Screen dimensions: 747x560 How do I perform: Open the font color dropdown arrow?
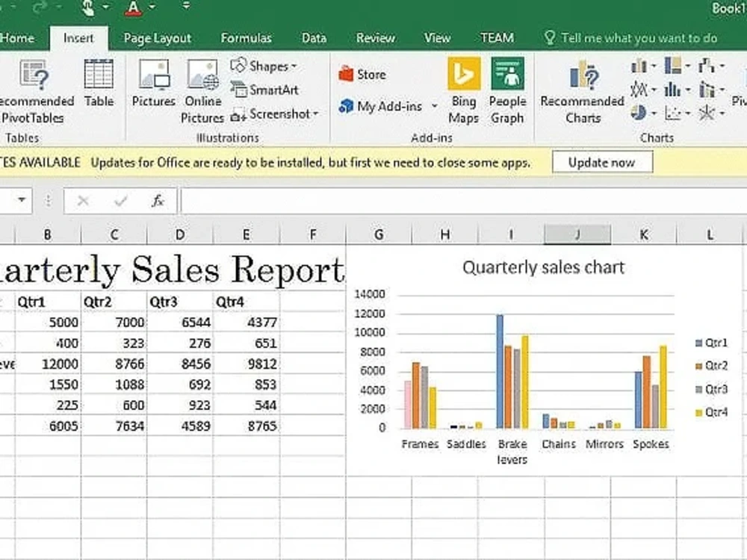(x=152, y=7)
